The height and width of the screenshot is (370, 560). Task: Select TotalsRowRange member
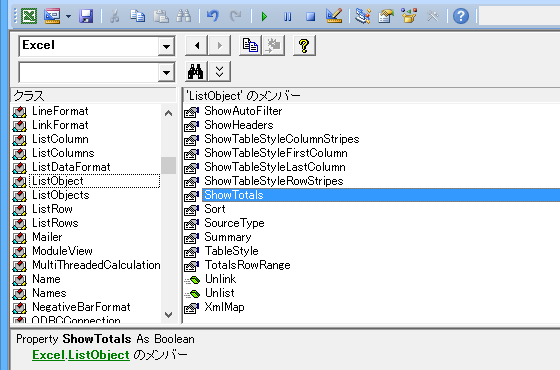coord(247,265)
